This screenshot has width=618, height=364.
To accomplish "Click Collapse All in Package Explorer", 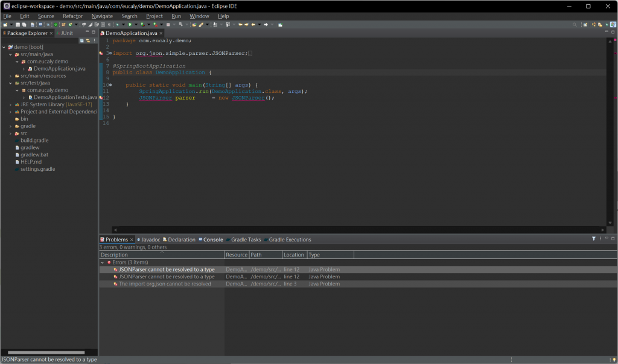I will pyautogui.click(x=81, y=40).
